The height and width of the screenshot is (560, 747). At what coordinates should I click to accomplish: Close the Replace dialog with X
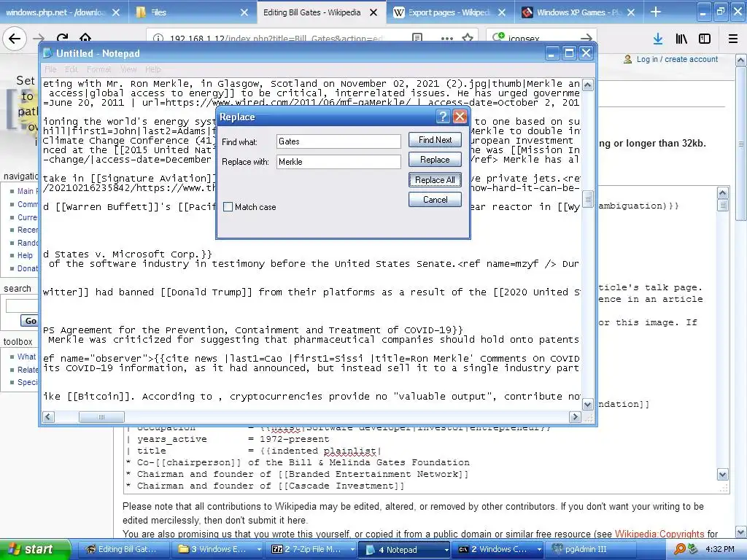[460, 117]
